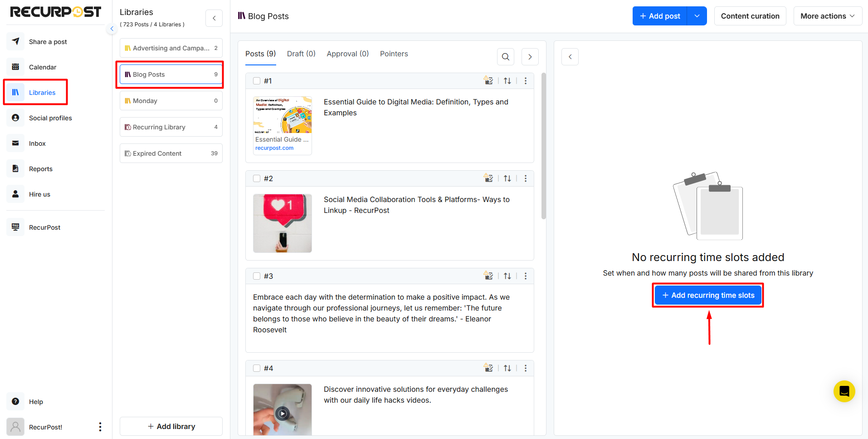
Task: Open the Reports icon
Action: 15,168
